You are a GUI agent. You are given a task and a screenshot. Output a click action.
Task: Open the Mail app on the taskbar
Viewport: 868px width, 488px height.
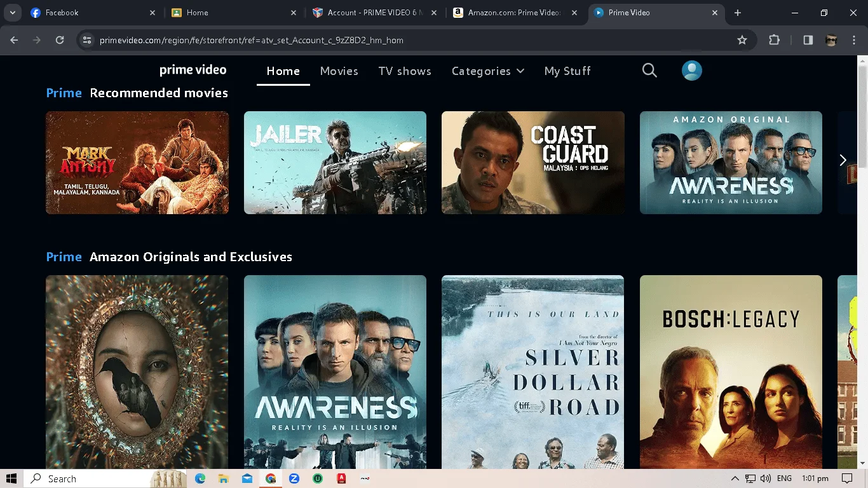(x=247, y=478)
